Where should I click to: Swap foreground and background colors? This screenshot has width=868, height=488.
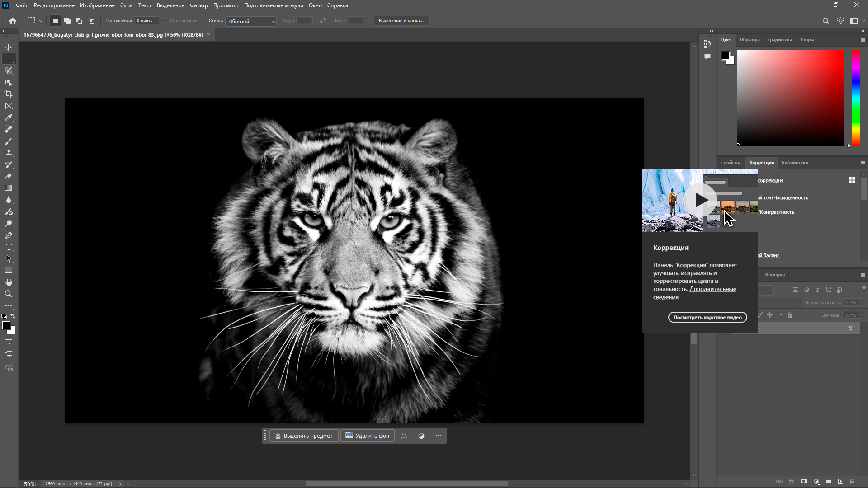pyautogui.click(x=13, y=316)
